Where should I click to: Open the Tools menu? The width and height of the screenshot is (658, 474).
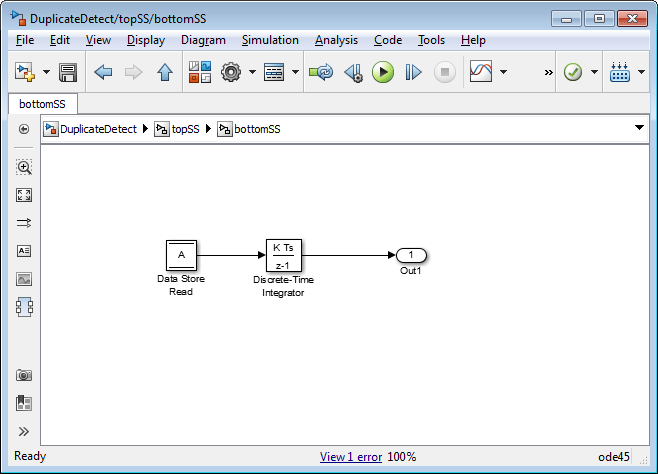coord(431,40)
